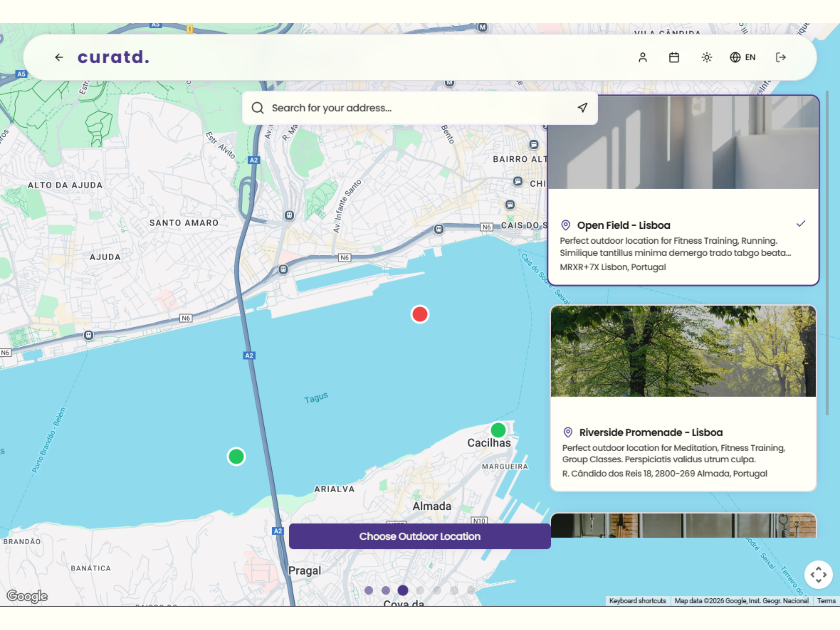Focus the address search field
This screenshot has width=840, height=630.
420,108
